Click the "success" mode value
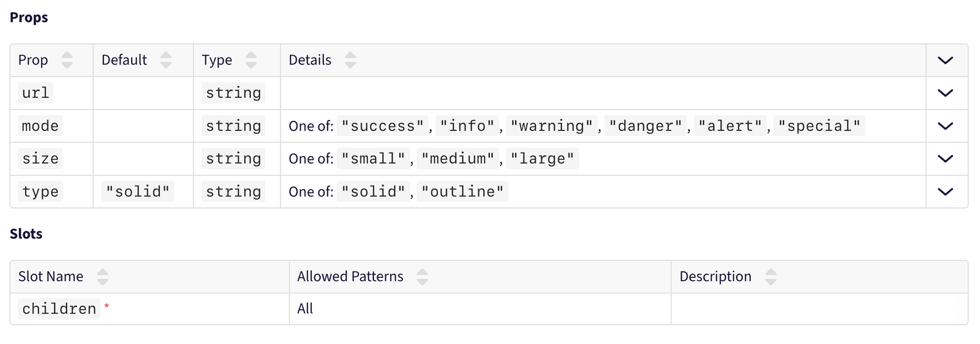The image size is (980, 344). point(383,126)
